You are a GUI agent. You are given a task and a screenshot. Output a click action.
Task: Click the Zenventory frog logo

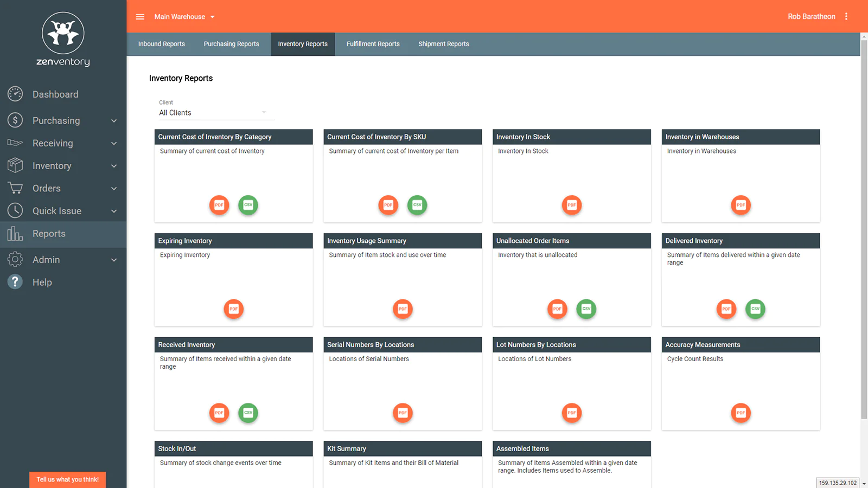point(63,34)
